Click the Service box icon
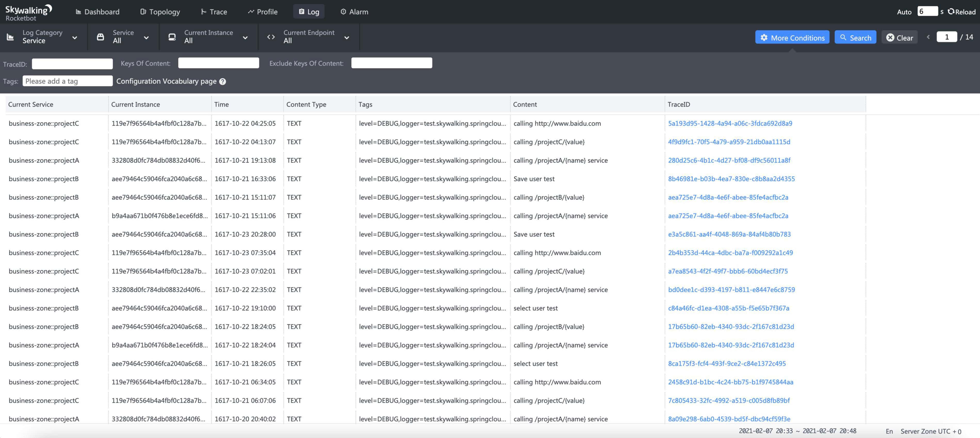Viewport: 980px width, 438px height. coord(100,37)
